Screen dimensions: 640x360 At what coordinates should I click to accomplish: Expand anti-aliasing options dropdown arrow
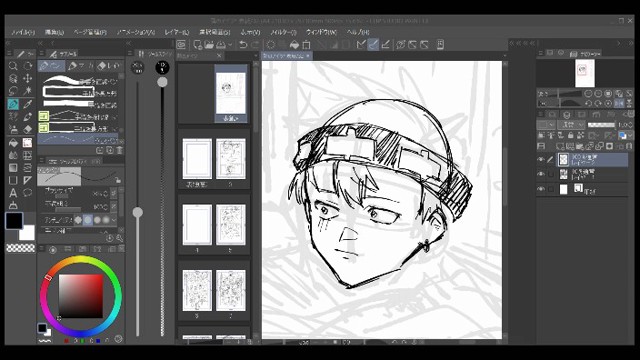[x=113, y=220]
